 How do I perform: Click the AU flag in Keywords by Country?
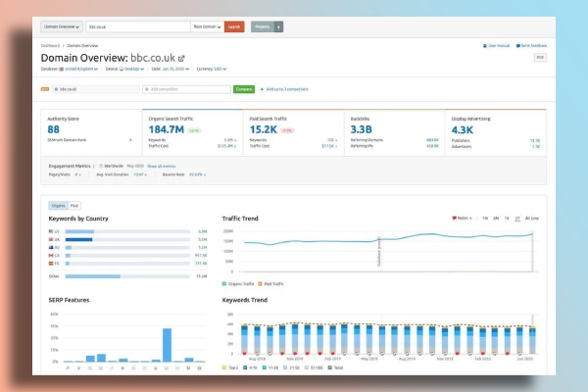click(x=51, y=247)
